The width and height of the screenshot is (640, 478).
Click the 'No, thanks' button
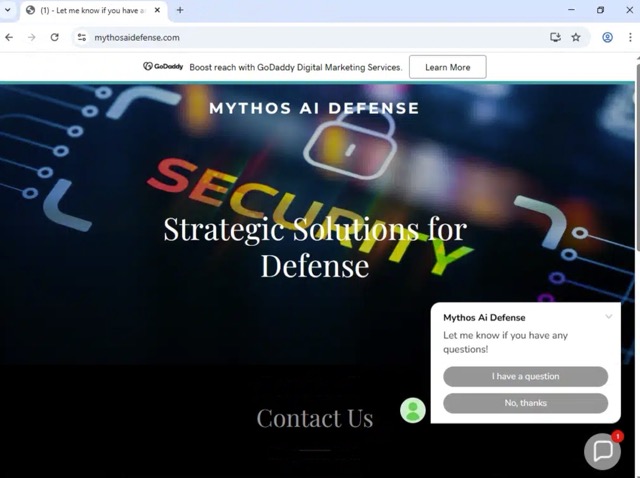525,403
